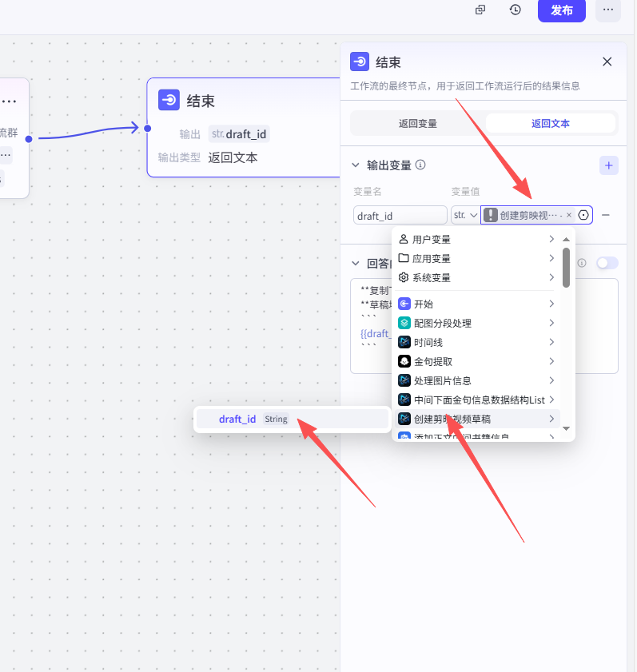Close the 结束 node settings panel

(607, 62)
